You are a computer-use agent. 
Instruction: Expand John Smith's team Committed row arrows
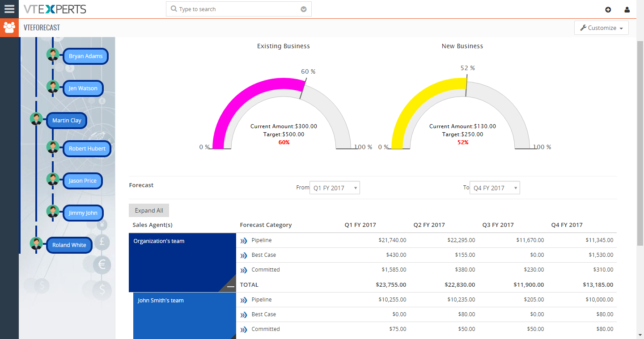click(x=244, y=330)
